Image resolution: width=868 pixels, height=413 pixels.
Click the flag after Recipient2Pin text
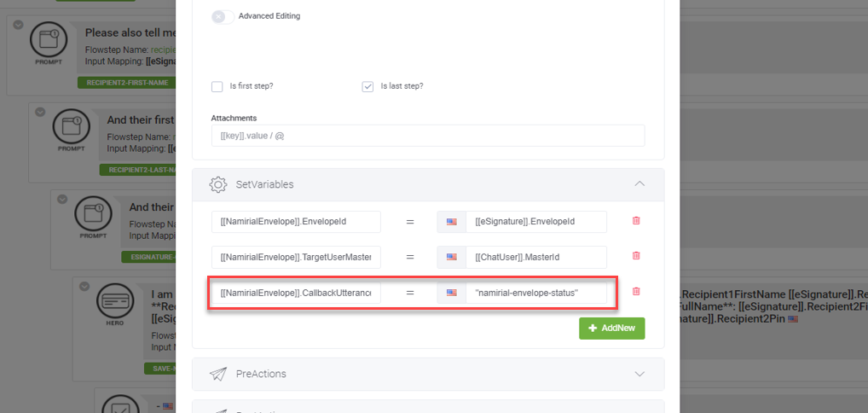pos(793,319)
